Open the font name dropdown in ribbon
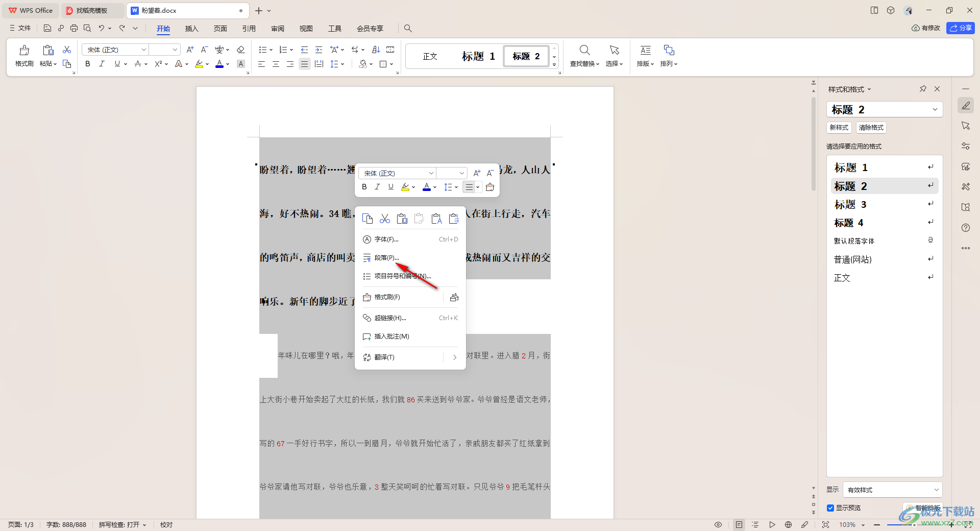This screenshot has height=531, width=980. coord(143,50)
